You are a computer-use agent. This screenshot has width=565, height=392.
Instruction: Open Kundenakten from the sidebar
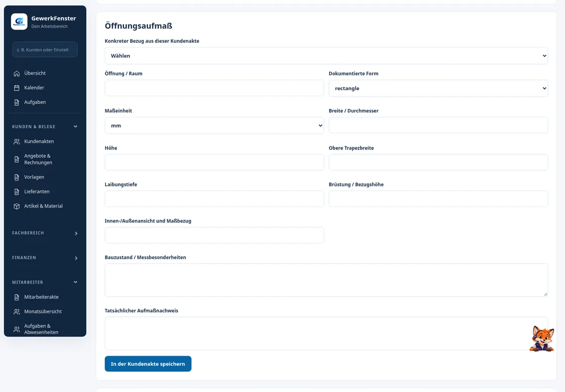point(45,141)
